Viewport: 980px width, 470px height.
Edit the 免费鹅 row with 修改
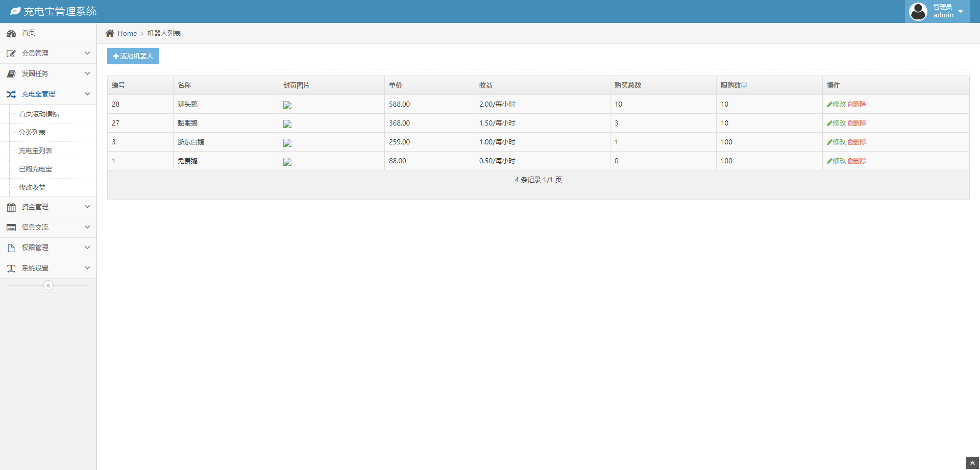click(x=836, y=161)
